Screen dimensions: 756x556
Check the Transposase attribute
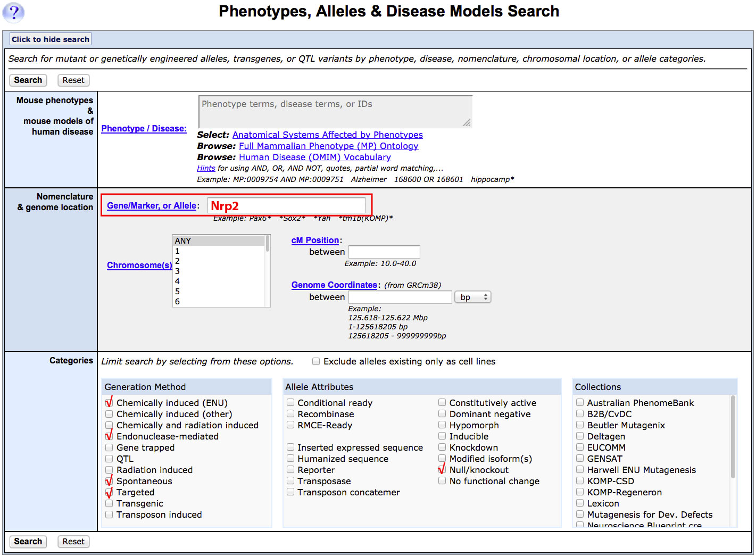(x=290, y=481)
